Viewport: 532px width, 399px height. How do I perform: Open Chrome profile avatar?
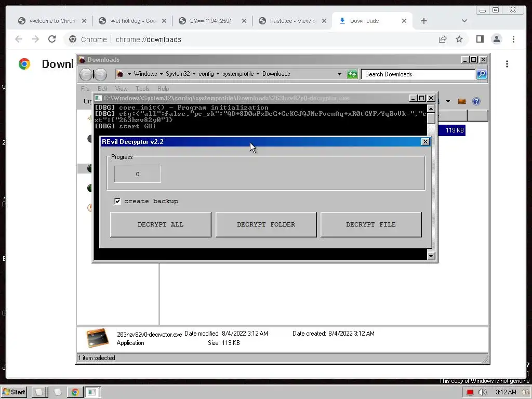click(496, 39)
